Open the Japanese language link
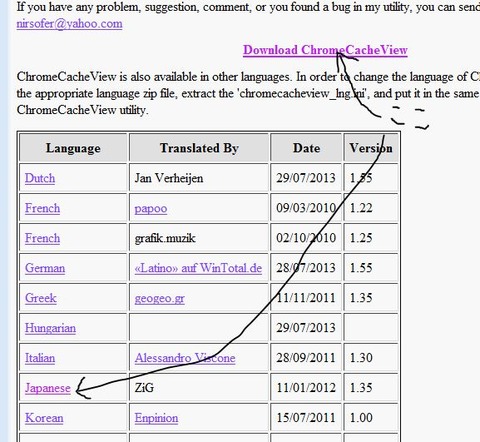The height and width of the screenshot is (442, 480). (48, 388)
